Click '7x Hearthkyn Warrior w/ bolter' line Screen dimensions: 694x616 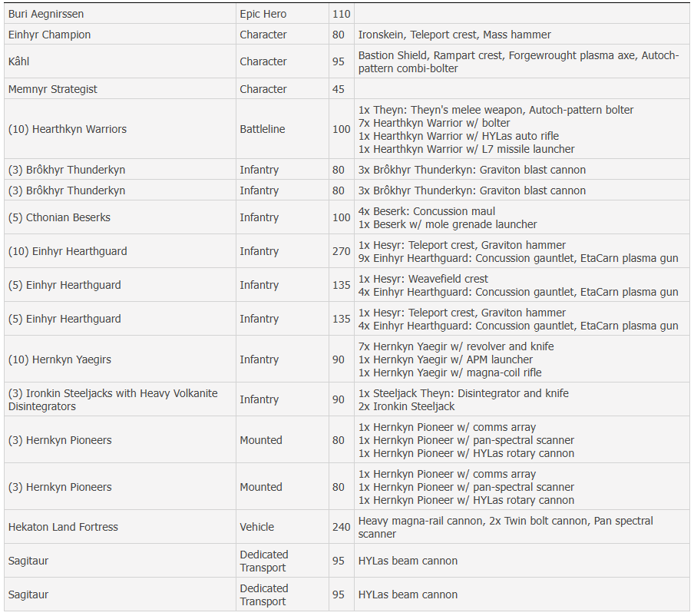[x=434, y=123]
